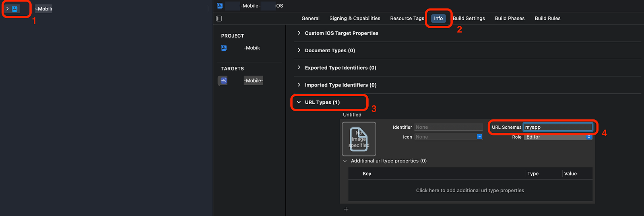Open Signing & Capabilities tab
644x216 pixels.
pos(355,19)
